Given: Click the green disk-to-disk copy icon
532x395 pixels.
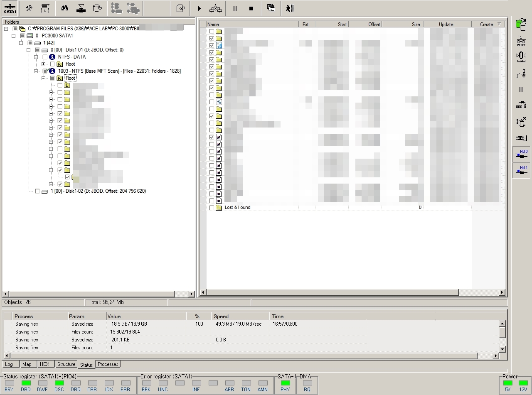Looking at the screenshot, I should [x=521, y=25].
